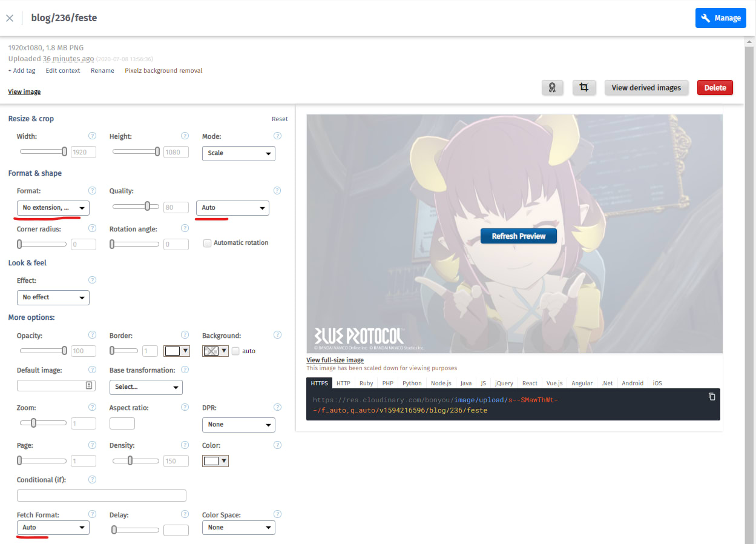
Task: Click the Opacity slider handle
Action: click(64, 350)
